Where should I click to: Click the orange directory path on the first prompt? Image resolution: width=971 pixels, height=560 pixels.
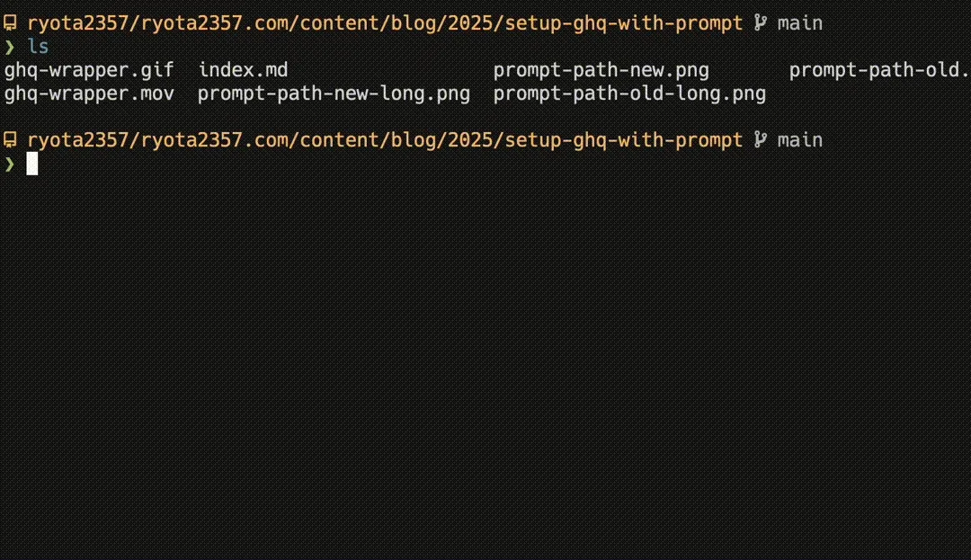click(385, 23)
